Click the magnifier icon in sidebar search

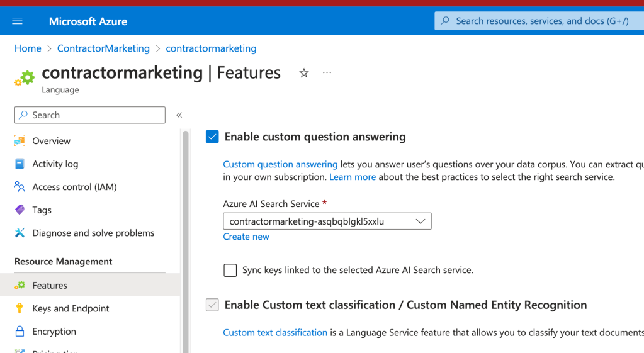(23, 115)
